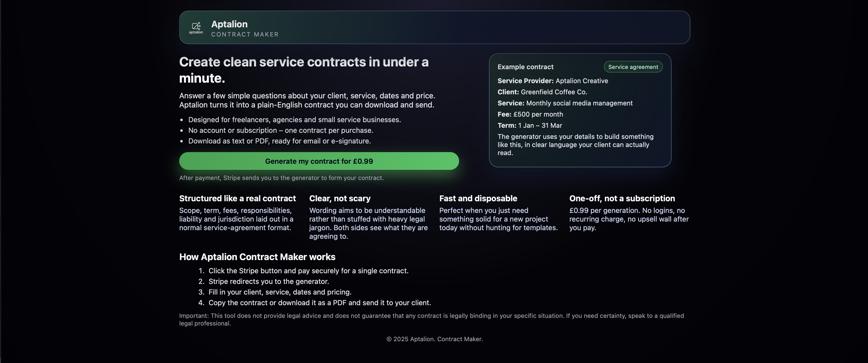Click the Stripe payment note under the button
The image size is (868, 363).
coord(281,178)
